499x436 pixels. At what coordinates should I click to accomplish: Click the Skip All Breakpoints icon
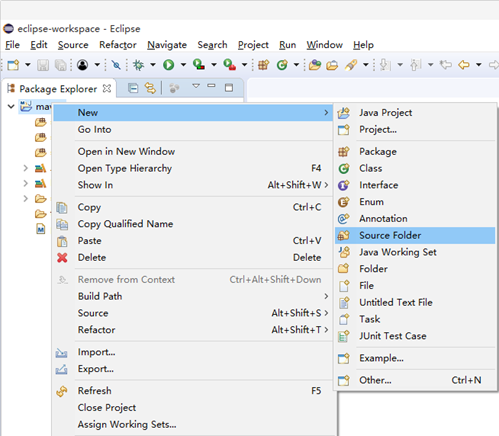[x=116, y=65]
